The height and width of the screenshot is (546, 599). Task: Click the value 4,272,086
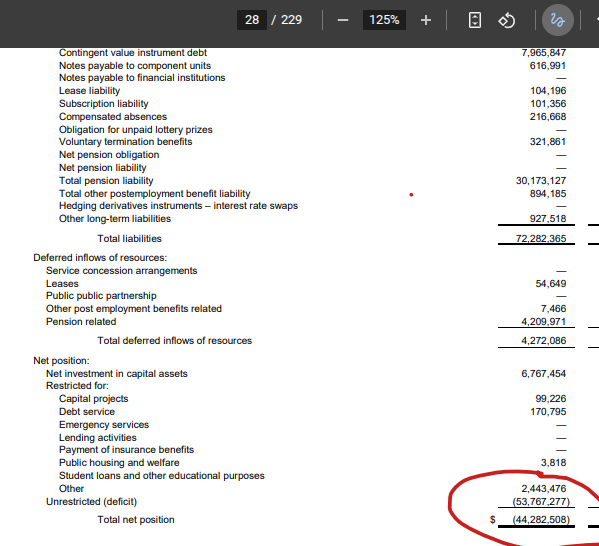(544, 341)
